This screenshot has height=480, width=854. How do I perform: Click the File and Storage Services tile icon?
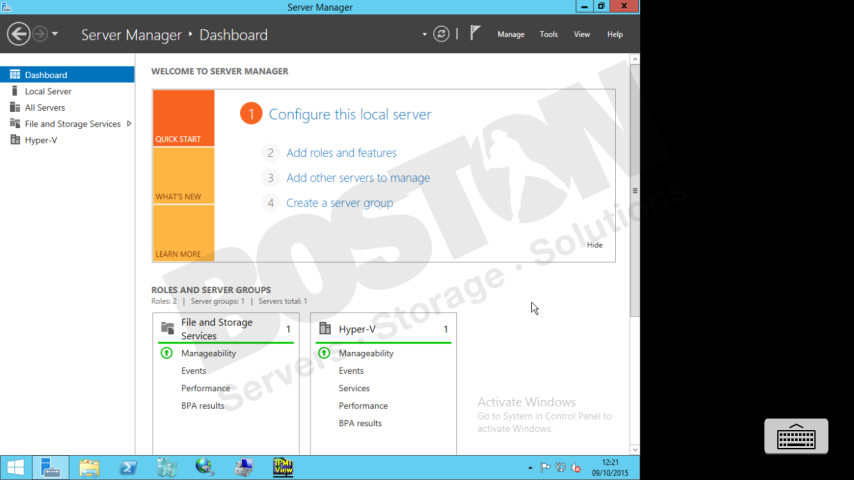click(167, 328)
